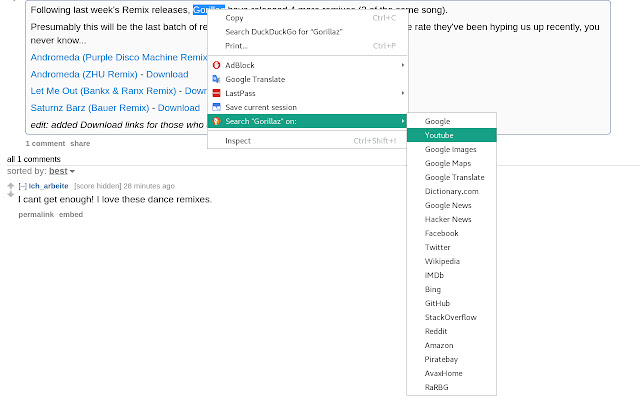Click the LastPass icon in context menu

tap(216, 93)
